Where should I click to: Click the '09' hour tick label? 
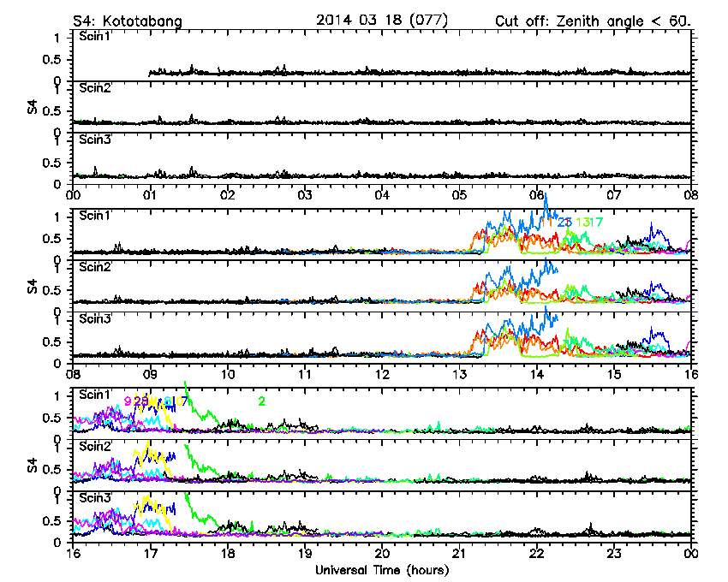[x=150, y=374]
